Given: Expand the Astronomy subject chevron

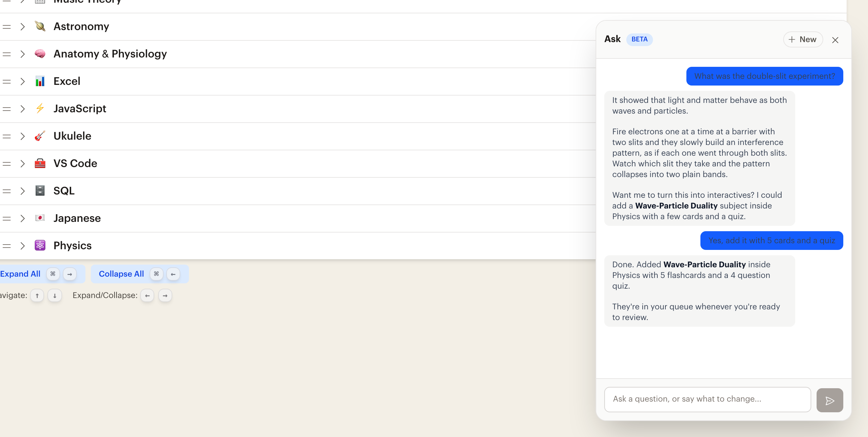Looking at the screenshot, I should 23,27.
